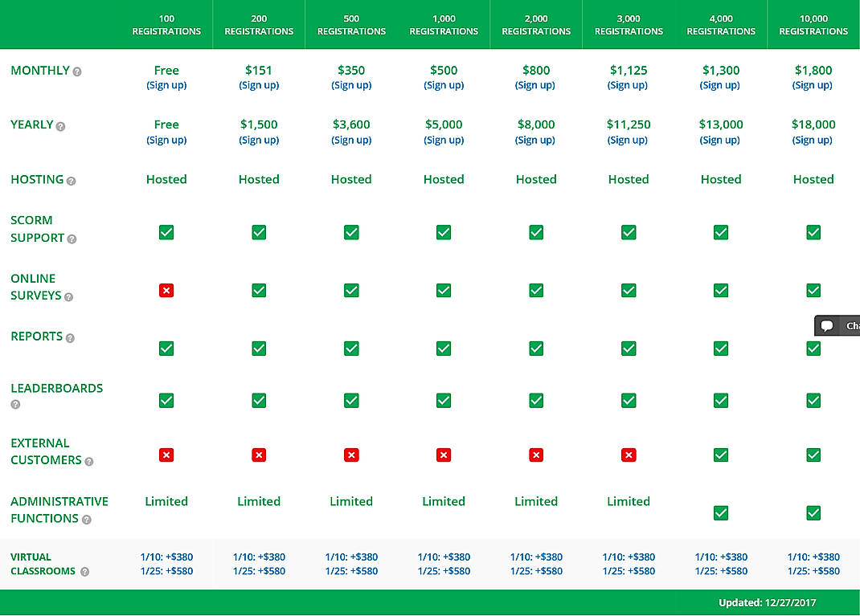Screen dimensions: 860x616
Task: Select the 10,000 REGISTRATIONS column header
Action: click(813, 24)
